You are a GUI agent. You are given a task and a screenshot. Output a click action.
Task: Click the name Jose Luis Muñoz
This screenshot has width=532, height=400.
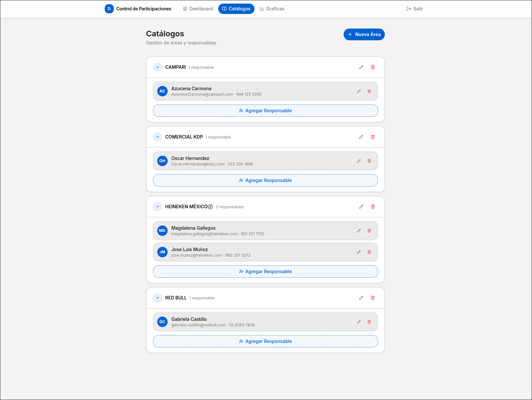pos(190,249)
